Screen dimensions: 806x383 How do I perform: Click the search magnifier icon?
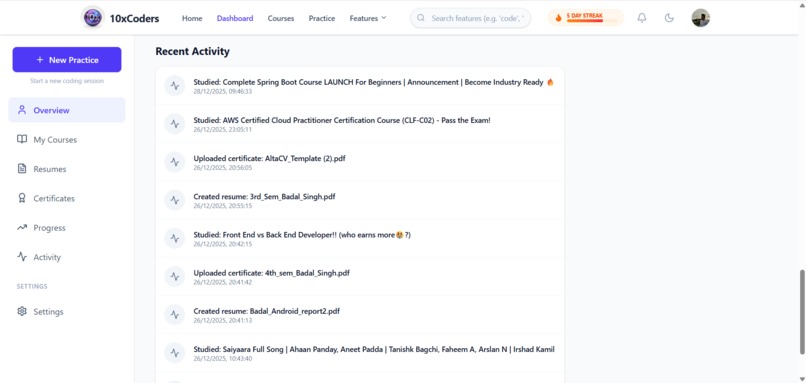click(x=421, y=18)
